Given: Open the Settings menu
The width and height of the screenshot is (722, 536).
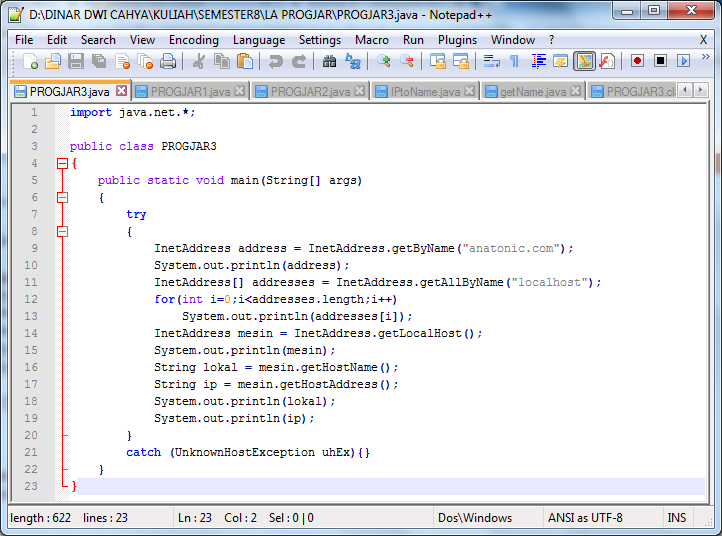Looking at the screenshot, I should tap(320, 40).
